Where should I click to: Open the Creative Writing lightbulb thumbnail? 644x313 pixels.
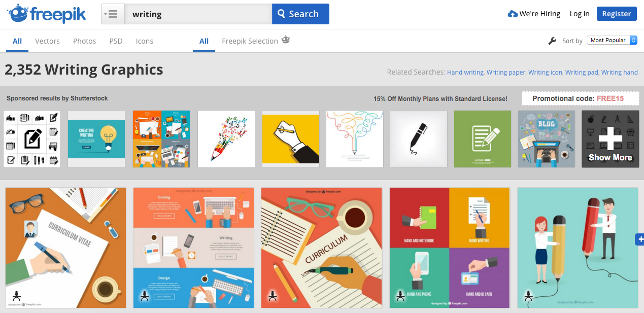[96, 139]
